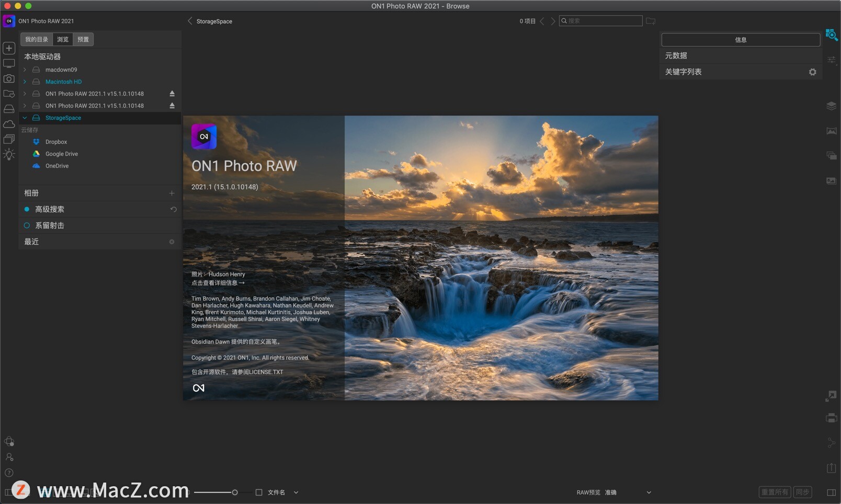Image resolution: width=841 pixels, height=504 pixels.
Task: Click the plus icon in 相册 header
Action: point(172,193)
